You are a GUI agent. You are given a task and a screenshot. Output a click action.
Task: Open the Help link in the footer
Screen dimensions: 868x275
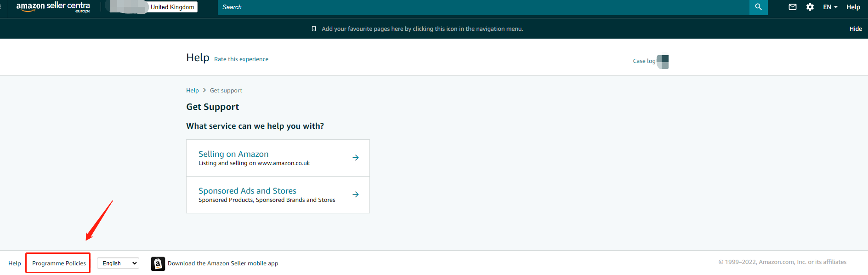tap(15, 263)
